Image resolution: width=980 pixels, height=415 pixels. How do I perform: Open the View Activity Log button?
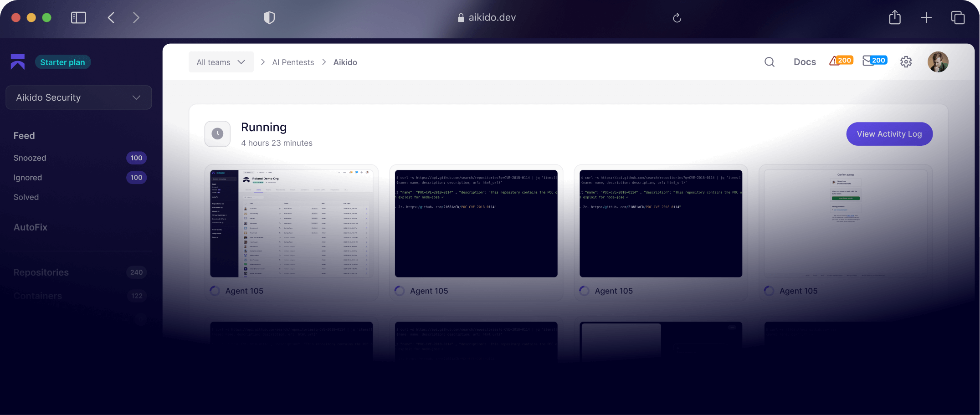pyautogui.click(x=889, y=134)
